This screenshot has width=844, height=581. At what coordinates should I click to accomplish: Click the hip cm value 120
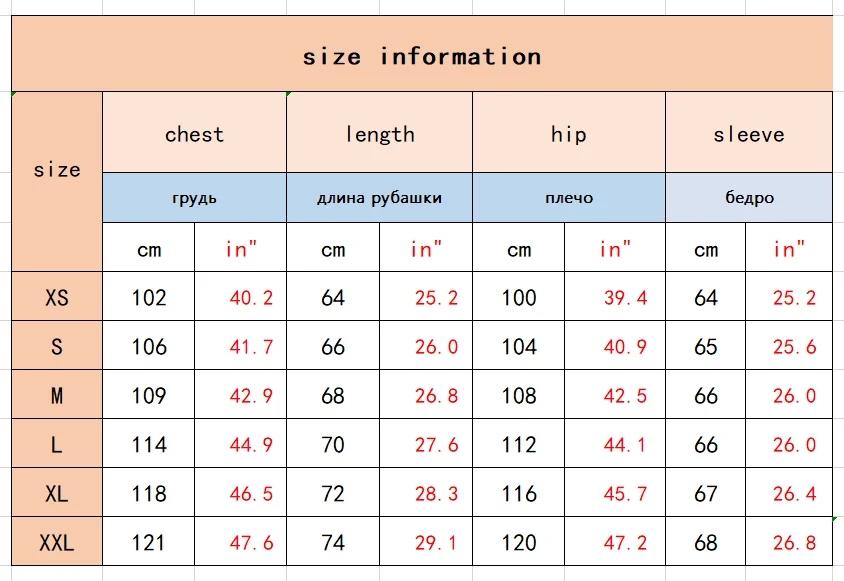519,543
